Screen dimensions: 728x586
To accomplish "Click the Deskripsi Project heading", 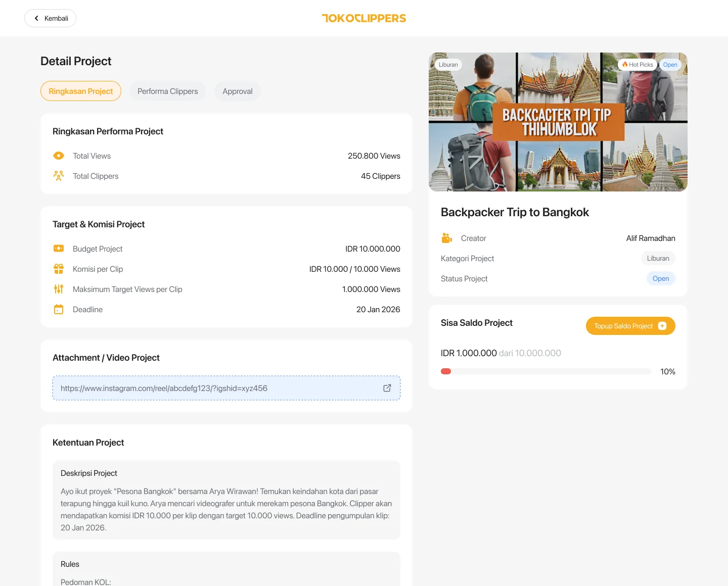I will pos(89,473).
